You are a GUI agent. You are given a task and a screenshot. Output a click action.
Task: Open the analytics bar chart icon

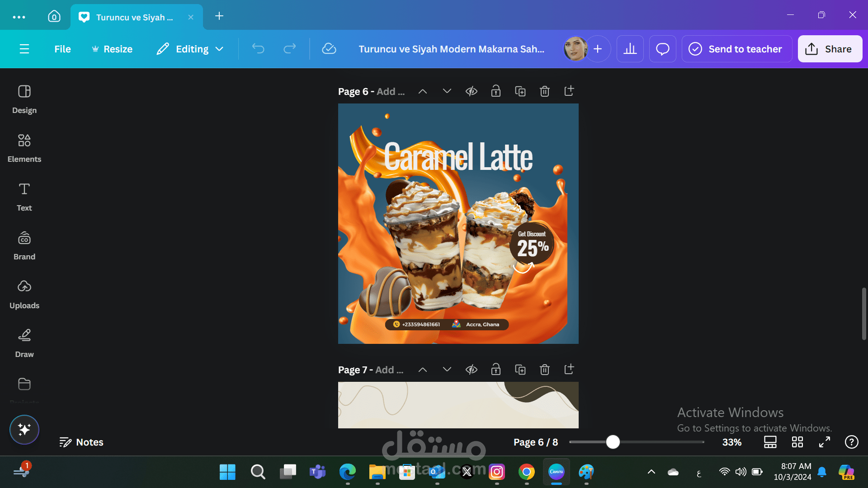click(630, 49)
